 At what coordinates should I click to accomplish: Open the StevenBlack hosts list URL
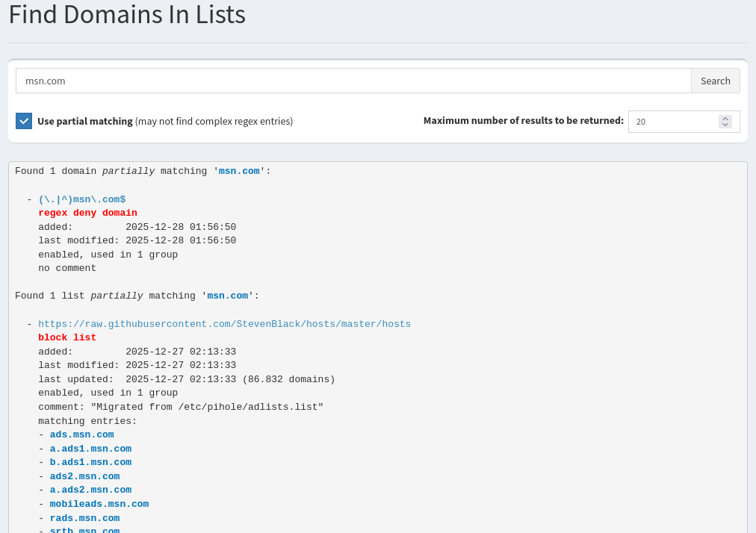[224, 324]
